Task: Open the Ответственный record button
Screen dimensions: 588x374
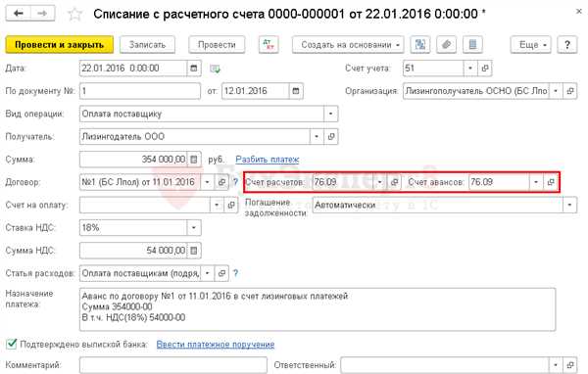Action: tap(570, 365)
